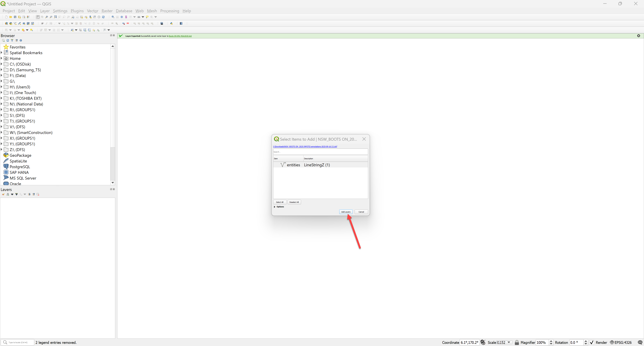Click the Search field in dialog
The width and height of the screenshot is (644, 346).
click(320, 152)
